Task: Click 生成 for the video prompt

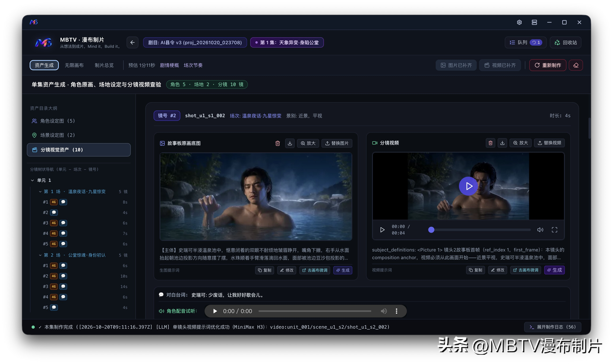Action: click(x=554, y=270)
